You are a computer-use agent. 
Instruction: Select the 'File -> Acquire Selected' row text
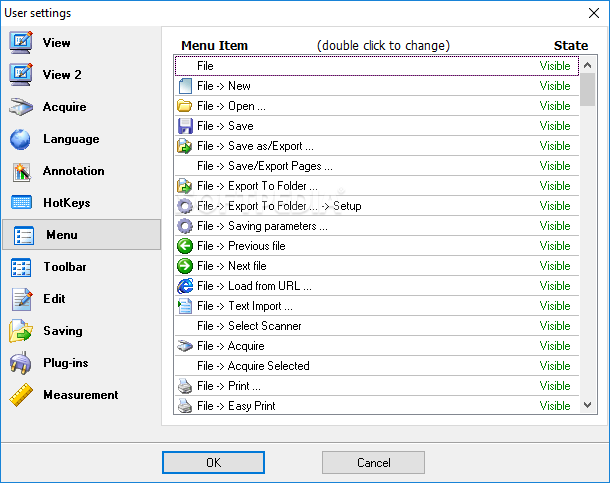[253, 366]
